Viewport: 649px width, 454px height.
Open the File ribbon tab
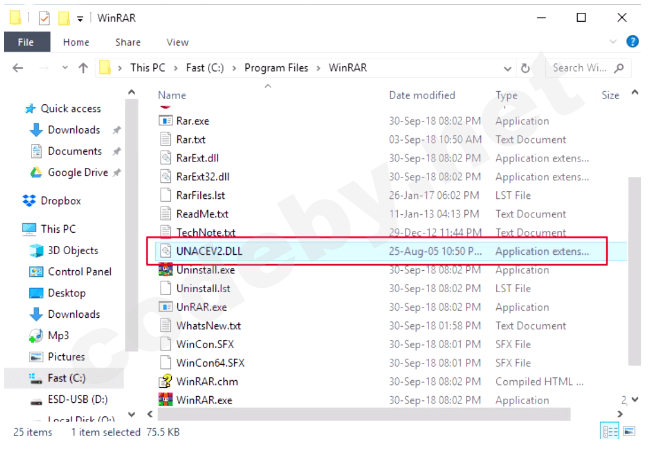[26, 42]
